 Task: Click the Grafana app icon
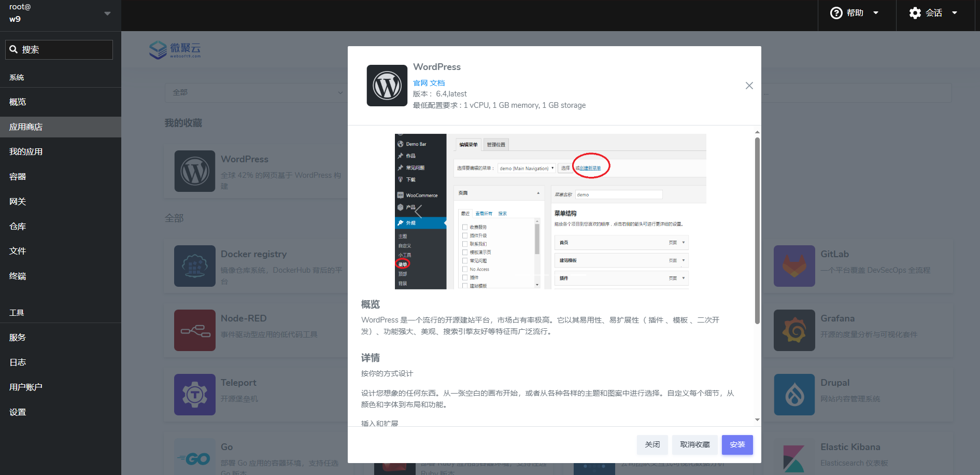(794, 330)
